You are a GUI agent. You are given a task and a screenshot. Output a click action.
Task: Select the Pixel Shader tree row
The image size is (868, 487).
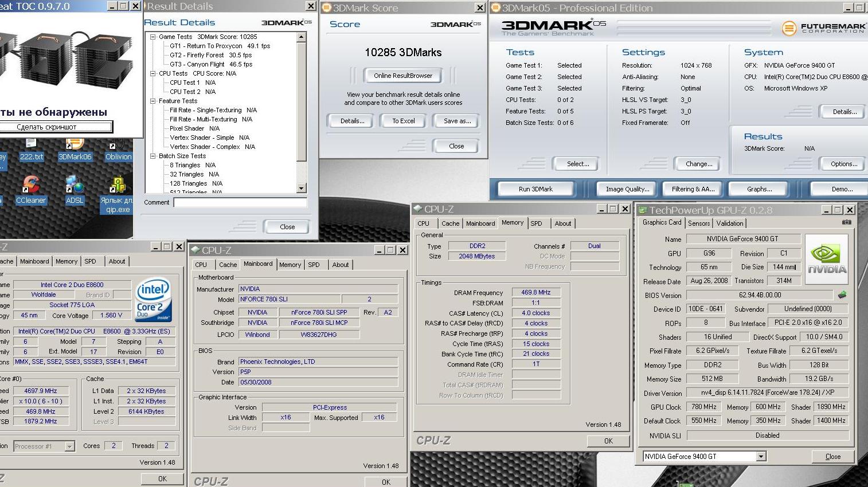pos(194,128)
